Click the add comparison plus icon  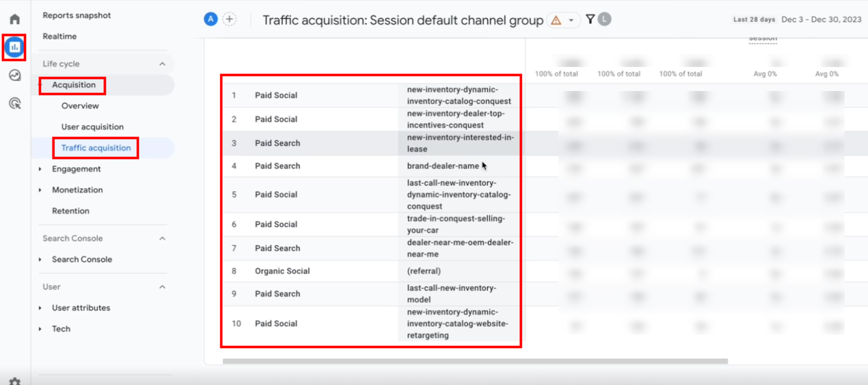229,19
